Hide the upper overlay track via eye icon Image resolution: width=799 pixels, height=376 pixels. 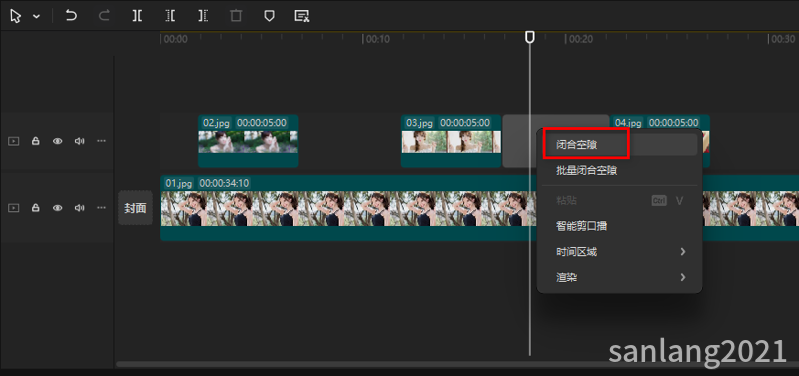click(x=58, y=141)
